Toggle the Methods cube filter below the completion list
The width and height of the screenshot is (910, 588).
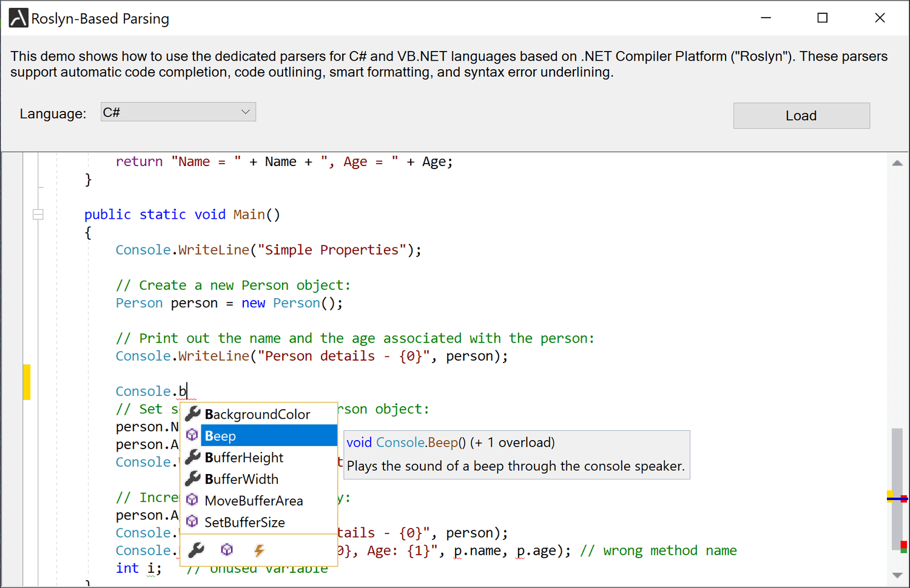click(226, 550)
